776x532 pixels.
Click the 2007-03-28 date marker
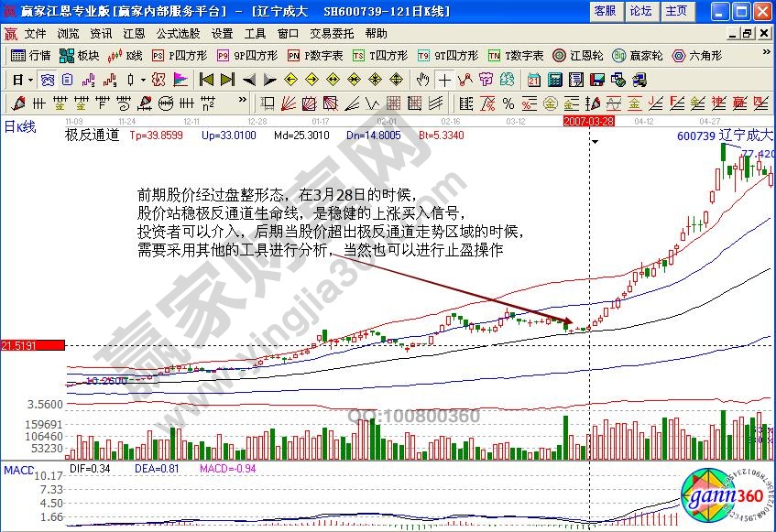tap(589, 120)
